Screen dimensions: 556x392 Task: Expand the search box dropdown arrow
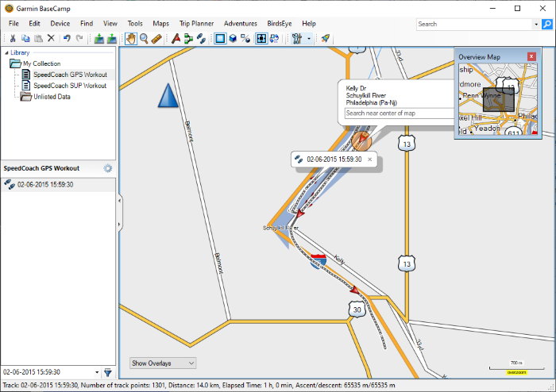point(535,25)
